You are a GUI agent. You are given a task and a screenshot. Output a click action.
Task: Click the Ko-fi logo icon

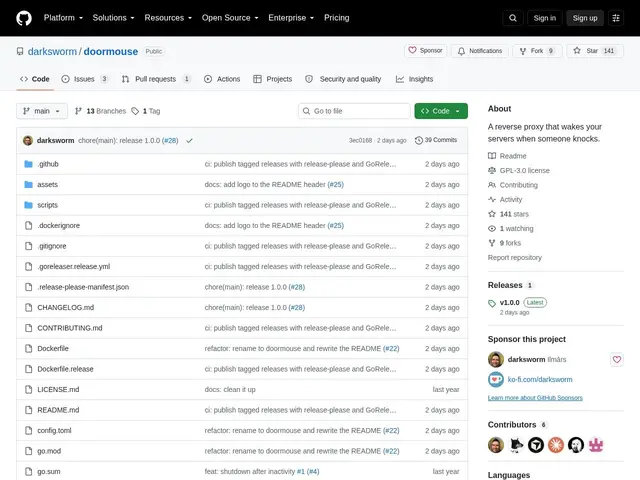(496, 379)
